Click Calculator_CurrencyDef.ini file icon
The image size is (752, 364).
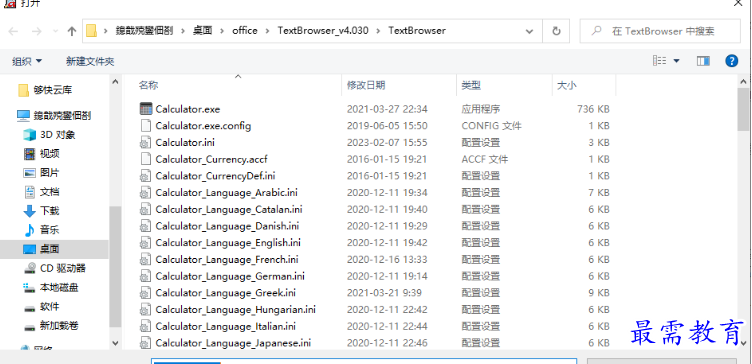pyautogui.click(x=145, y=176)
